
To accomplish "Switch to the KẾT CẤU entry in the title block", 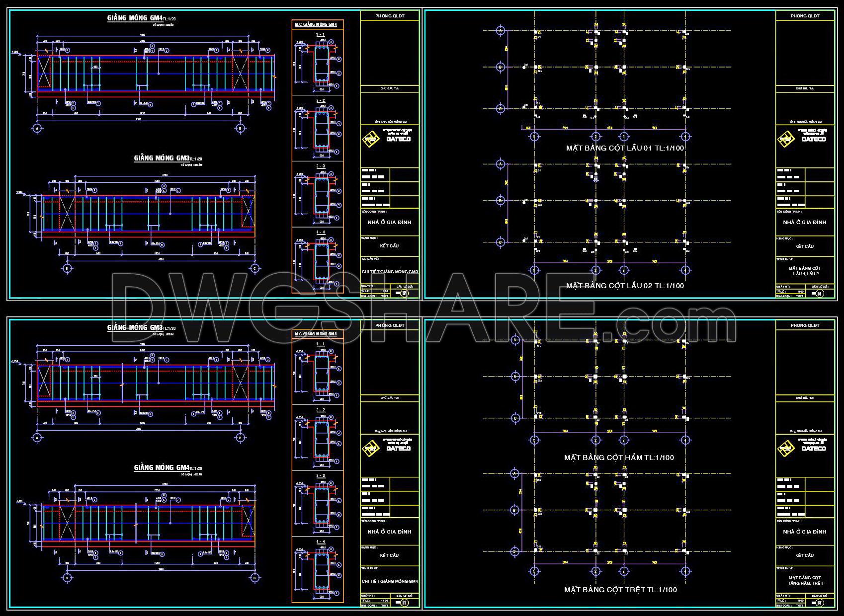I will [390, 246].
